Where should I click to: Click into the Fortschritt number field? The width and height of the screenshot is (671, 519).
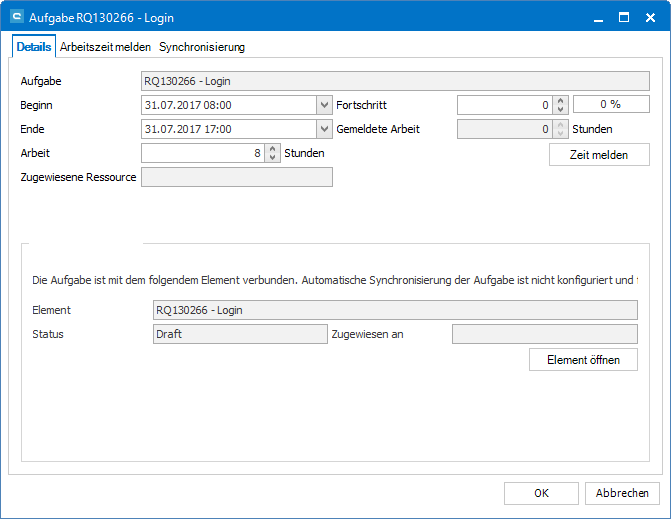[x=504, y=104]
